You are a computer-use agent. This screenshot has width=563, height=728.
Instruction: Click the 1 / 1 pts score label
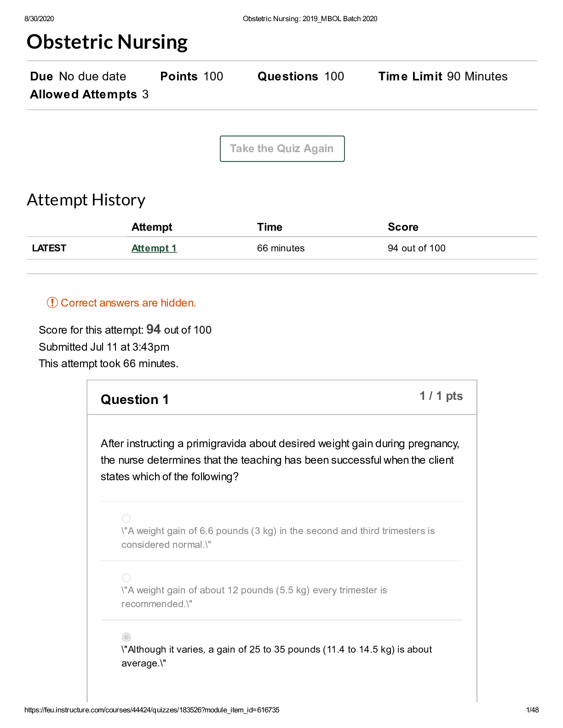pos(441,396)
